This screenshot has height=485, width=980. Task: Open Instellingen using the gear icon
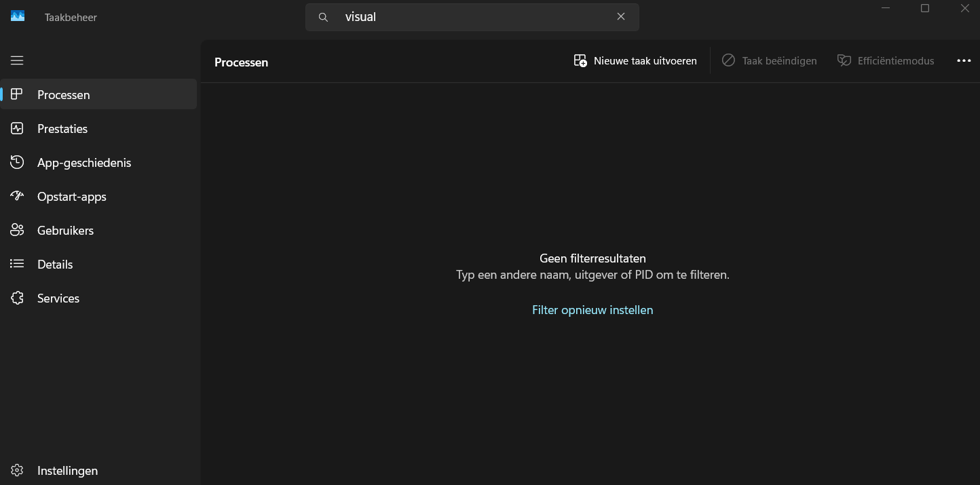pos(17,470)
